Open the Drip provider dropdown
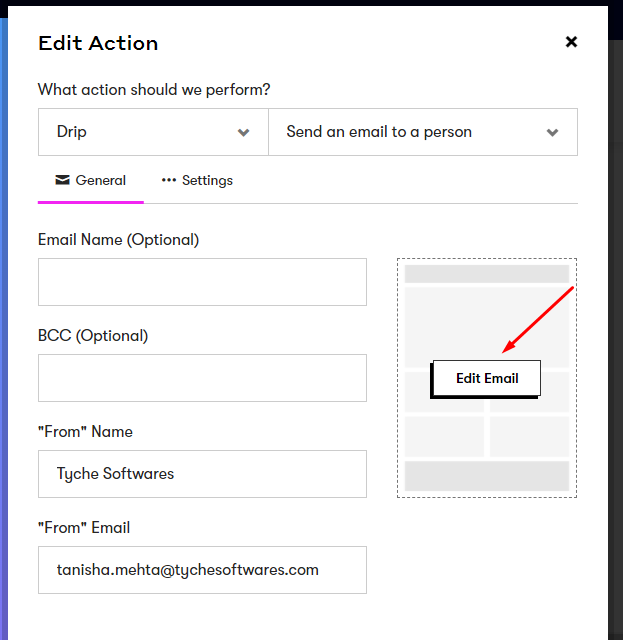This screenshot has width=623, height=640. pyautogui.click(x=153, y=132)
